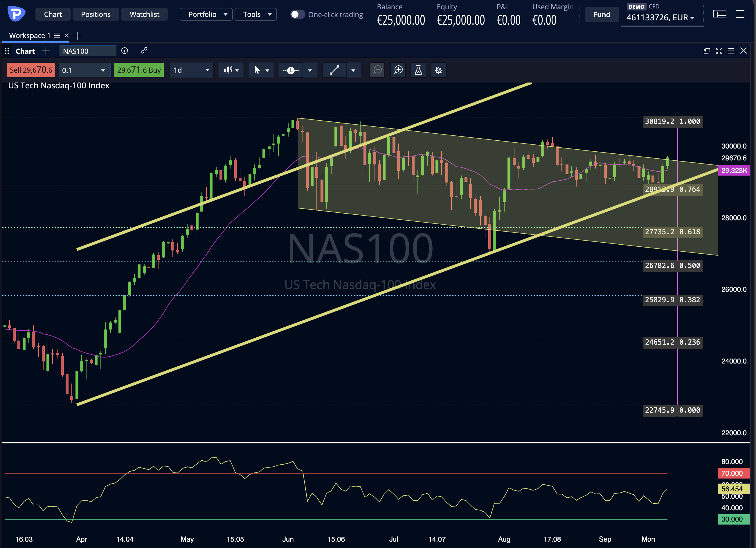Select the trend line drawing tool
756x548 pixels.
click(334, 70)
